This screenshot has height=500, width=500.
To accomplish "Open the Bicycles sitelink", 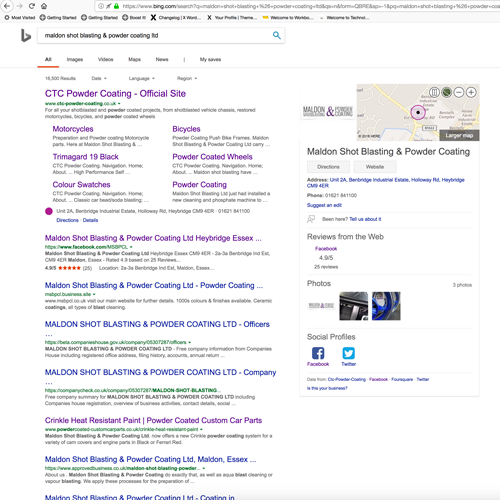I will [x=186, y=129].
